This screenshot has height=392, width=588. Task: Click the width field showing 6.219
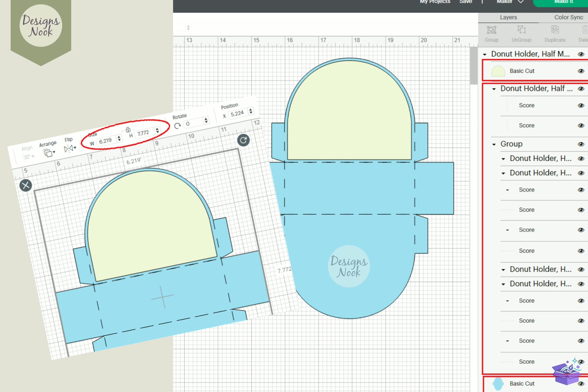click(106, 141)
